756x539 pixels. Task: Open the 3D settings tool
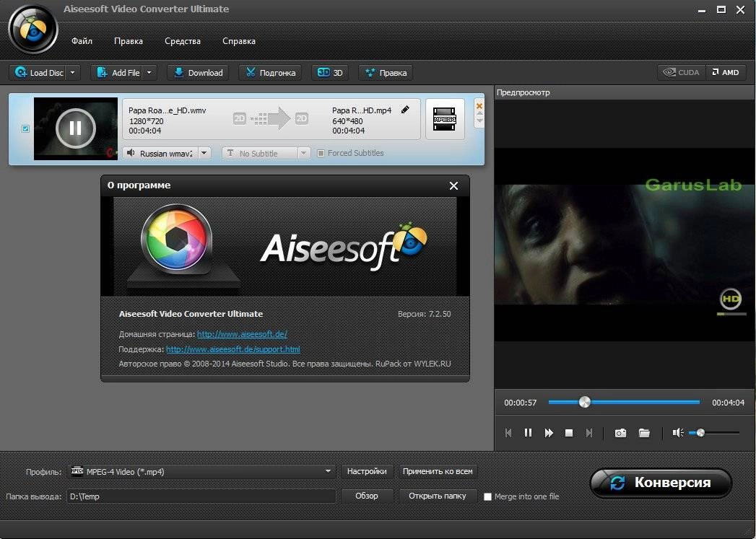[330, 73]
